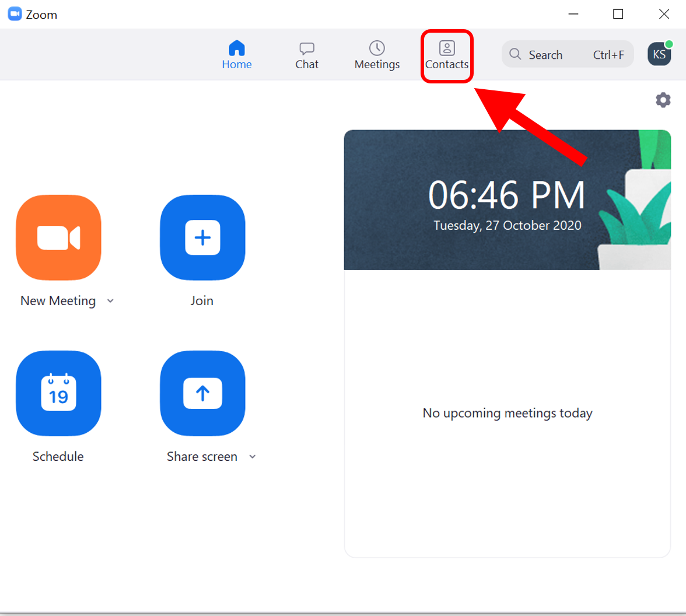Image resolution: width=686 pixels, height=616 pixels.
Task: Switch to the Chat tab
Action: click(x=307, y=55)
